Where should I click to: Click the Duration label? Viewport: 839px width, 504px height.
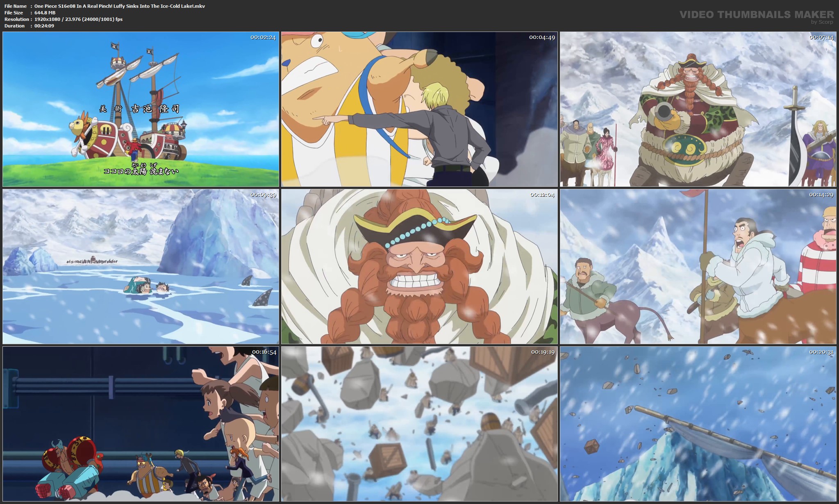14,26
